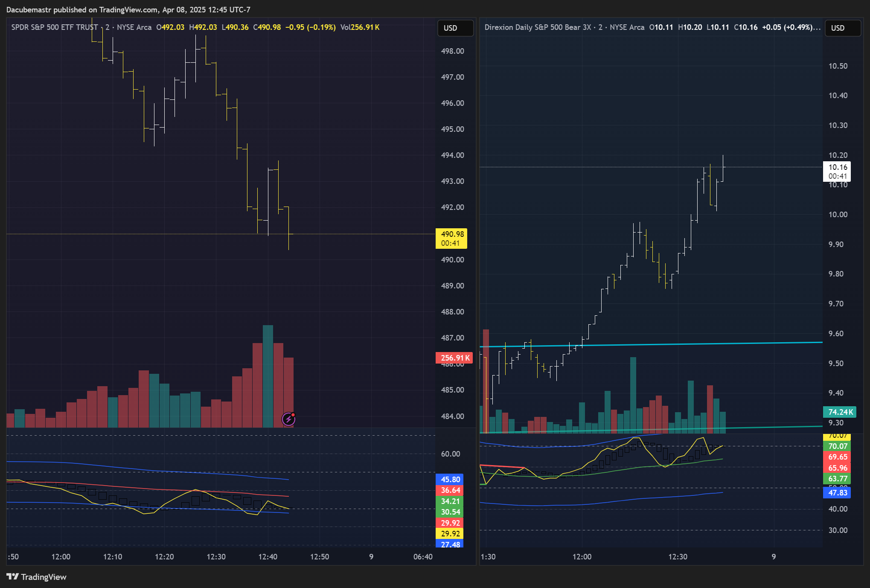
Task: Click the red 65.96 indicator label
Action: coord(837,468)
